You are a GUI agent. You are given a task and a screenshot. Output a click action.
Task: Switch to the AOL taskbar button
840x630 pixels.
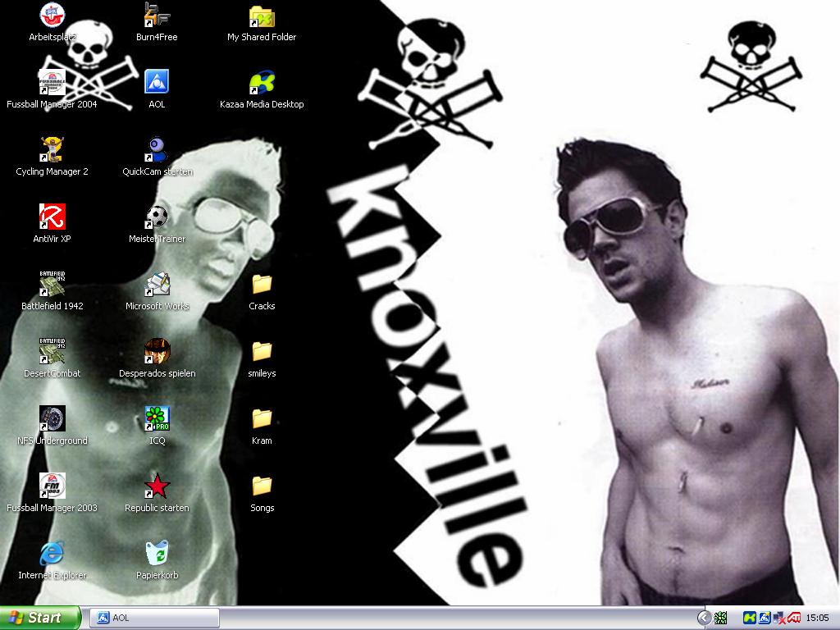pyautogui.click(x=154, y=619)
